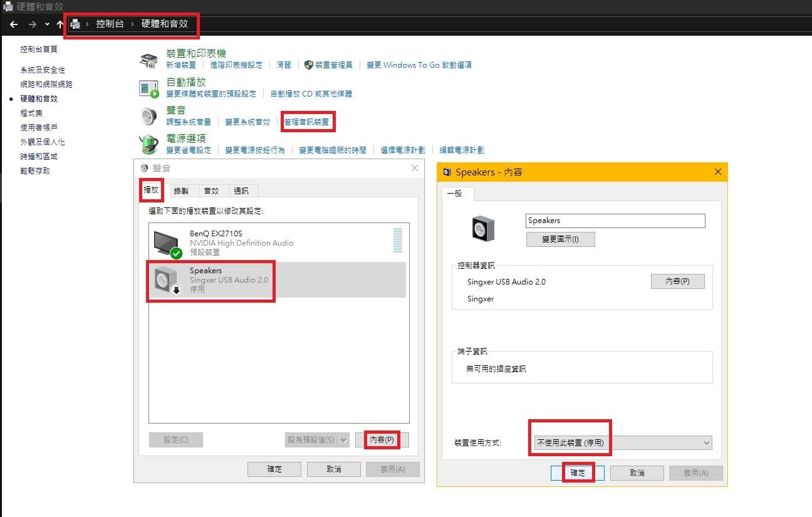Click the 自動播放 AutoPlay icon
812x517 pixels.
click(x=148, y=88)
